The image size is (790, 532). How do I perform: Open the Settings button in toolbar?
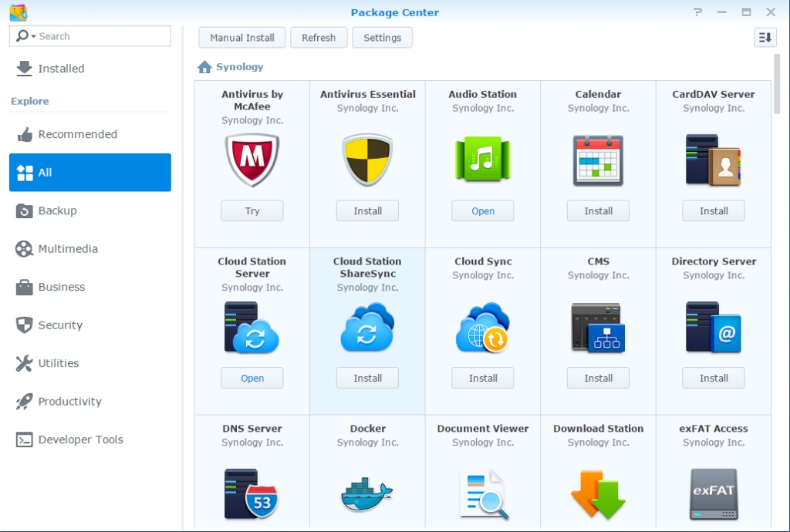[x=382, y=38]
